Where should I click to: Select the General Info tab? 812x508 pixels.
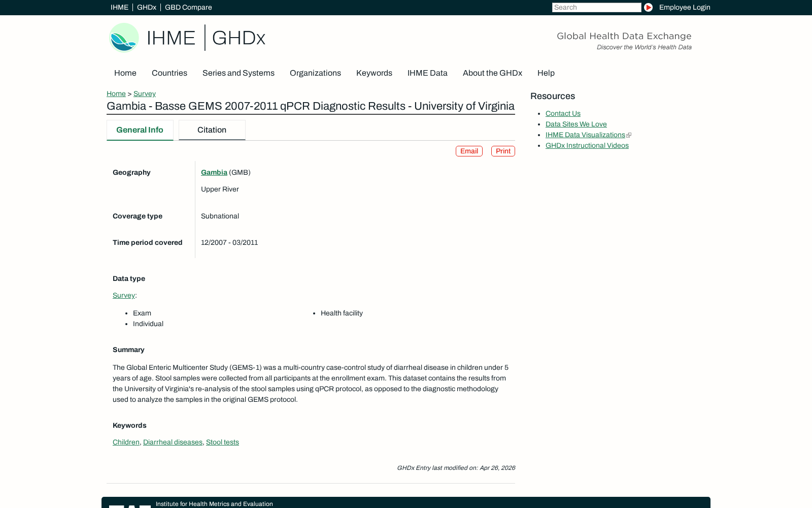pyautogui.click(x=140, y=130)
